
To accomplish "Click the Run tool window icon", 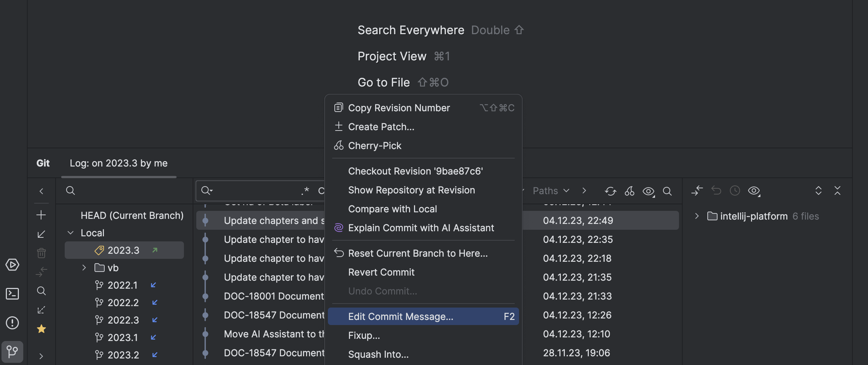I will point(13,265).
